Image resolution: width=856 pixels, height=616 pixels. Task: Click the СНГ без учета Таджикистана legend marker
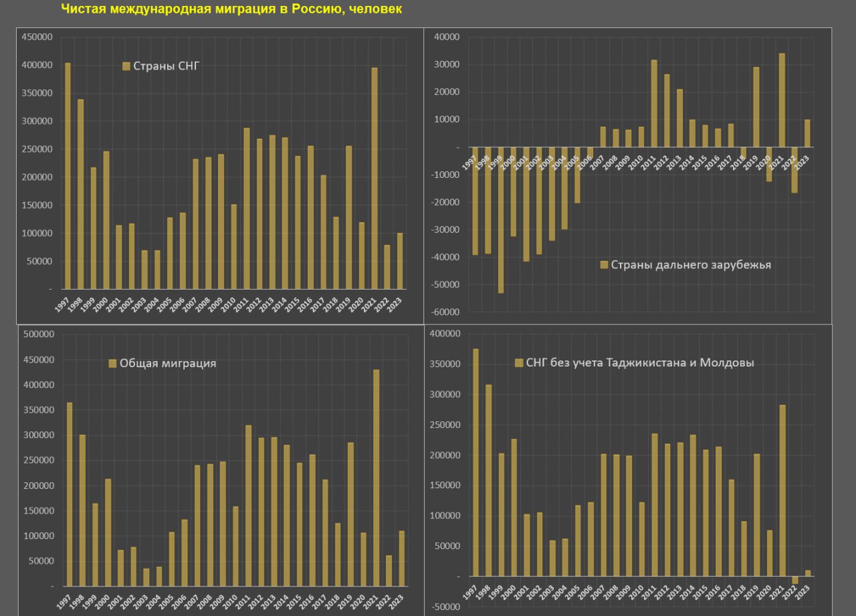pos(518,363)
